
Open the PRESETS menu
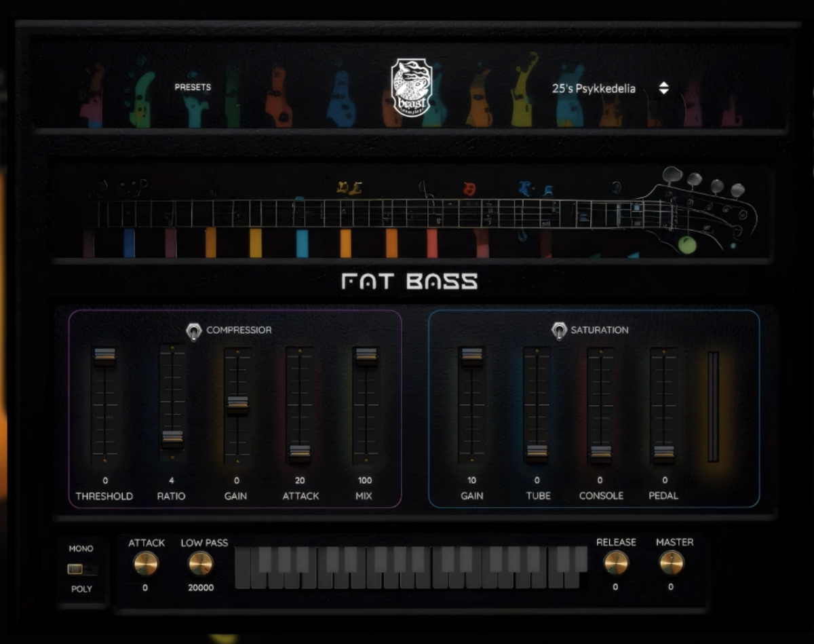pos(193,87)
